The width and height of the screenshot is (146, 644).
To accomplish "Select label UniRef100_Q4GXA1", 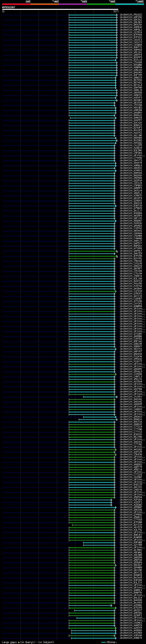I will tap(131, 399).
